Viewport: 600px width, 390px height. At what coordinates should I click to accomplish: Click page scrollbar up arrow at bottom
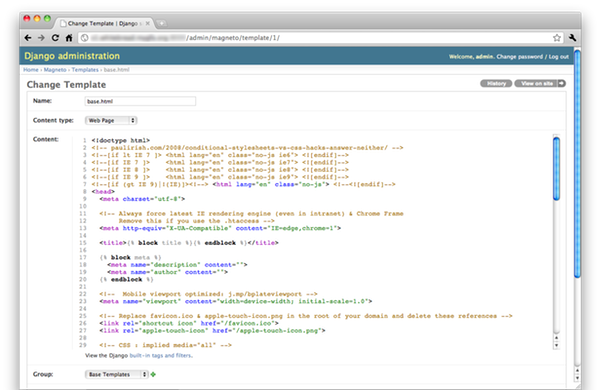click(x=577, y=370)
